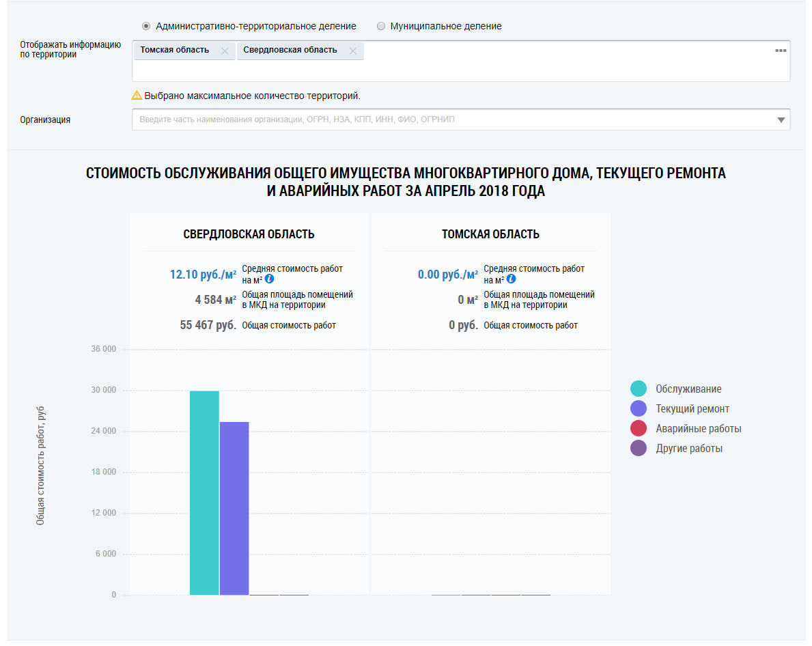Toggle Обслуживание legend color circle

pyautogui.click(x=639, y=389)
